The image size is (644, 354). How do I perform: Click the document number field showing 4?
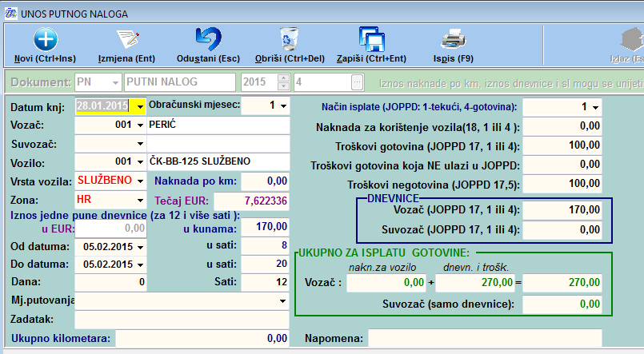pyautogui.click(x=323, y=82)
